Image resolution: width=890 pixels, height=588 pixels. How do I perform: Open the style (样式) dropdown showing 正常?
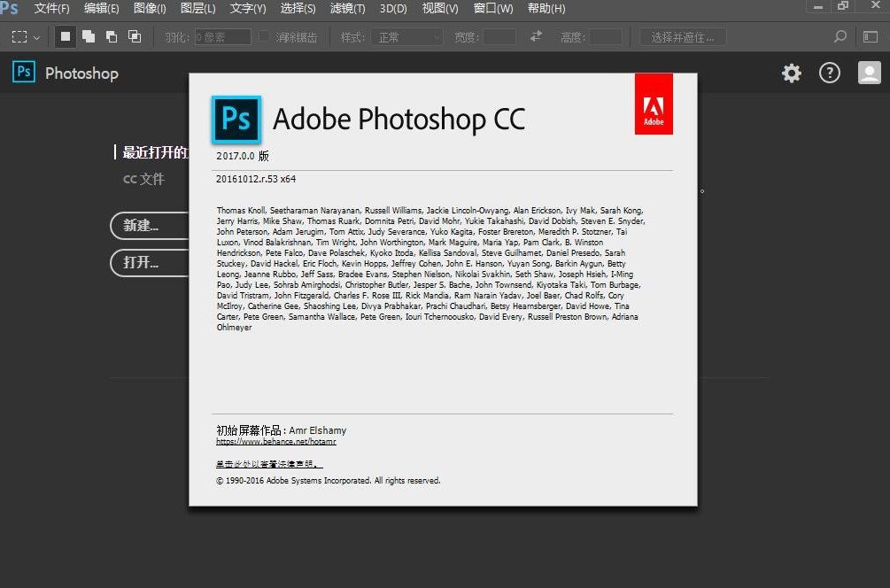coord(407,37)
